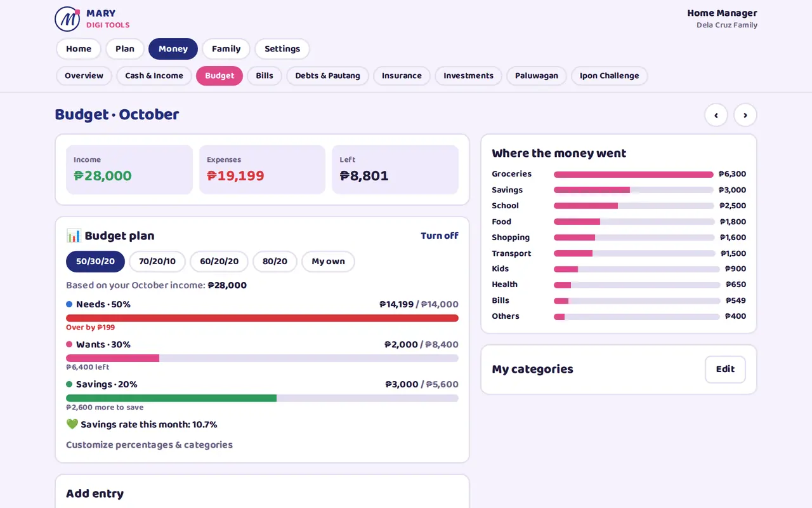
Task: Switch to Cash & Income sub-tab
Action: tap(154, 76)
